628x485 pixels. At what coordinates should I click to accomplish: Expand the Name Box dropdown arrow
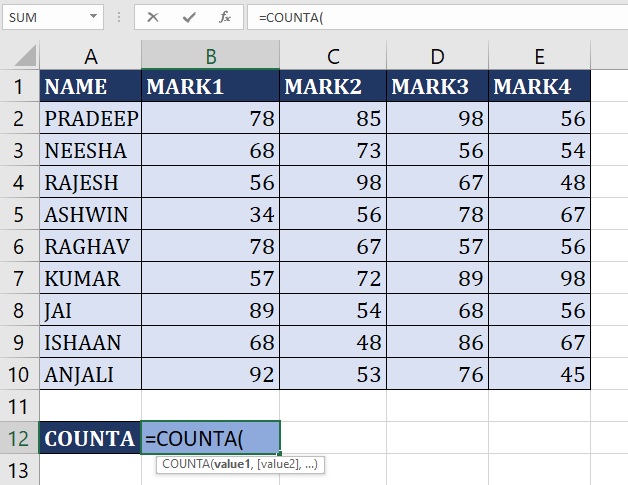point(93,17)
